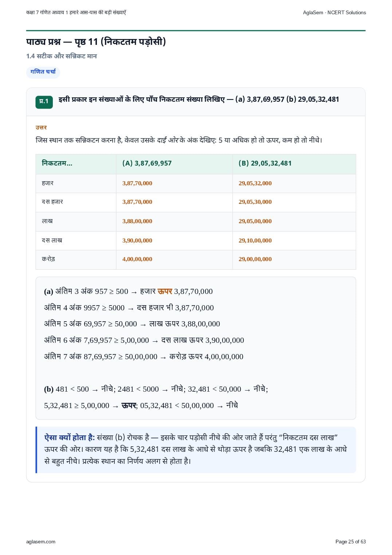Click the Page 25 of 63 indicator
Image resolution: width=392 pixels, height=555 pixels.
click(350, 542)
